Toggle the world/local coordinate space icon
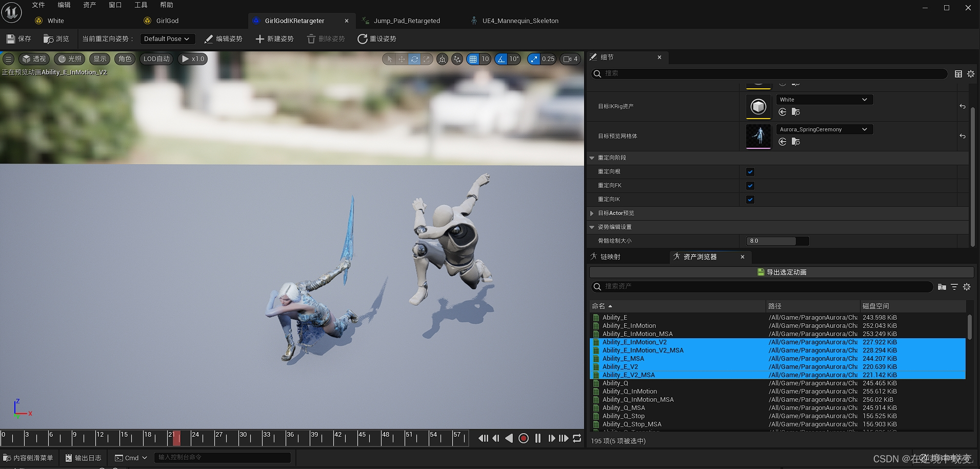Image resolution: width=980 pixels, height=469 pixels. point(442,59)
